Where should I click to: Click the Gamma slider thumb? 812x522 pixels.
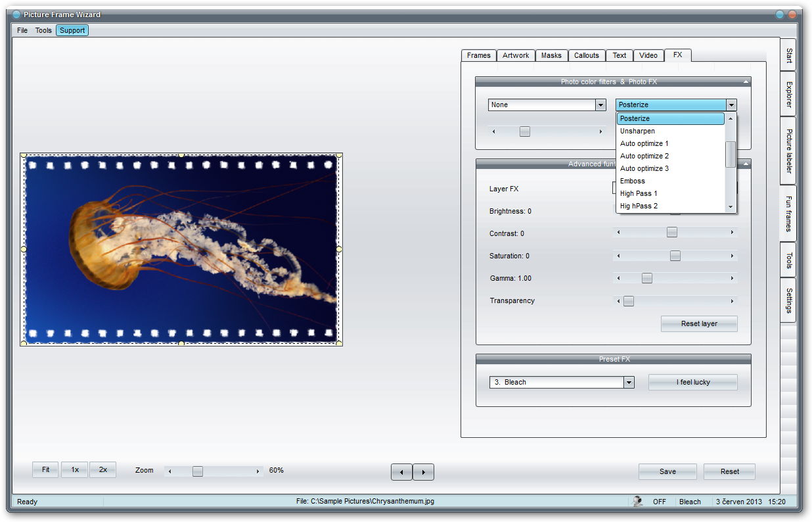pyautogui.click(x=646, y=278)
